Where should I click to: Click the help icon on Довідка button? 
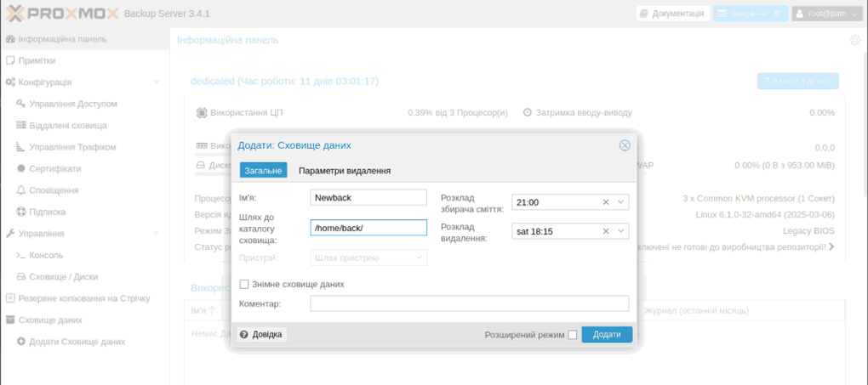243,335
